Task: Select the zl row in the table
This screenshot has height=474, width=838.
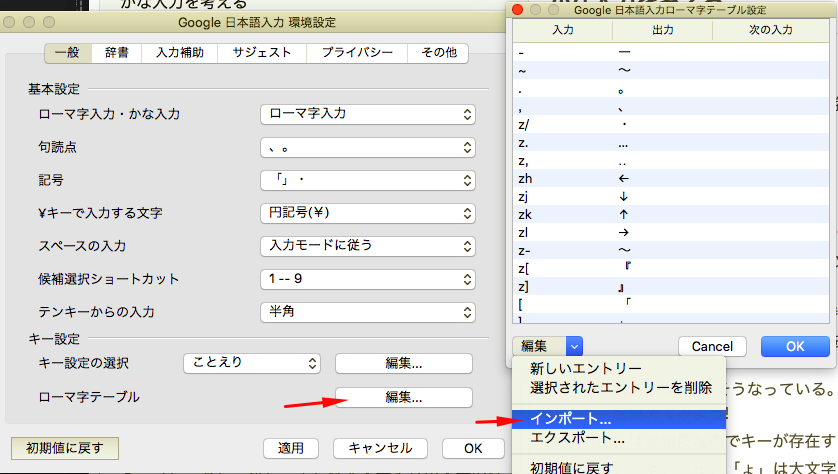Action: click(x=671, y=232)
